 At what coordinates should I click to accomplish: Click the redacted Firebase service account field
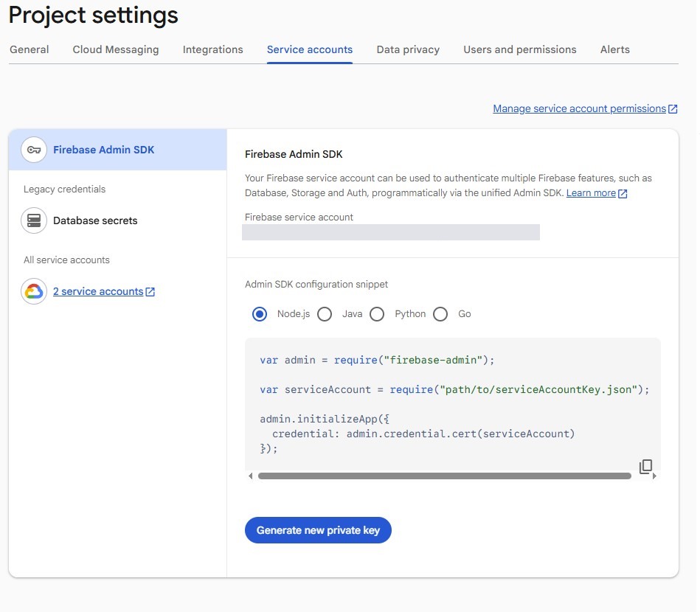tap(391, 232)
